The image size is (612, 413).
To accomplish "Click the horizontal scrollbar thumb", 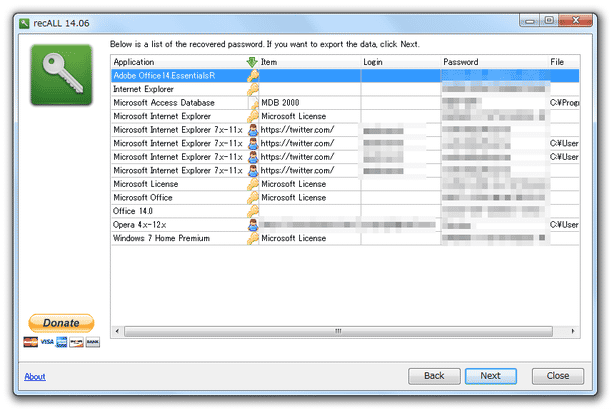I will point(338,331).
